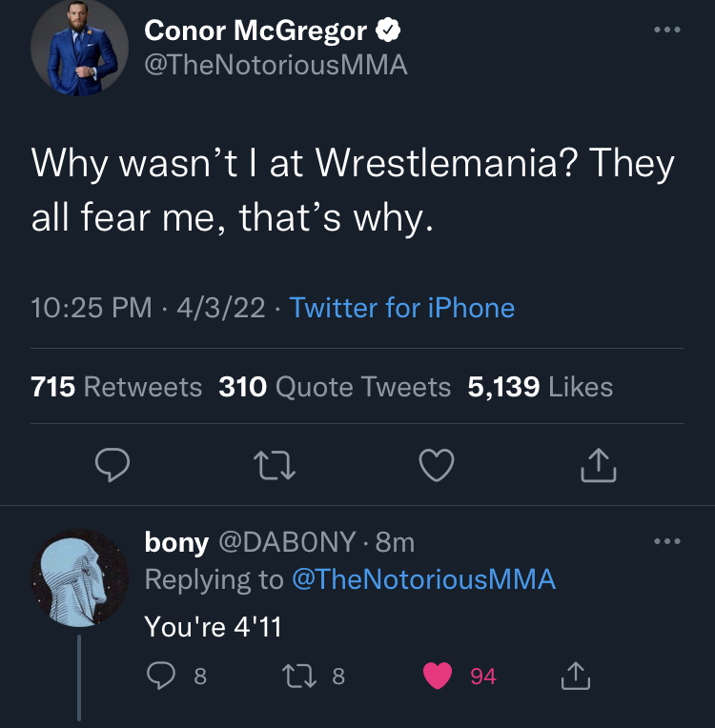715x728 pixels.
Task: Click the Conor McGregor display name
Action: [x=255, y=30]
